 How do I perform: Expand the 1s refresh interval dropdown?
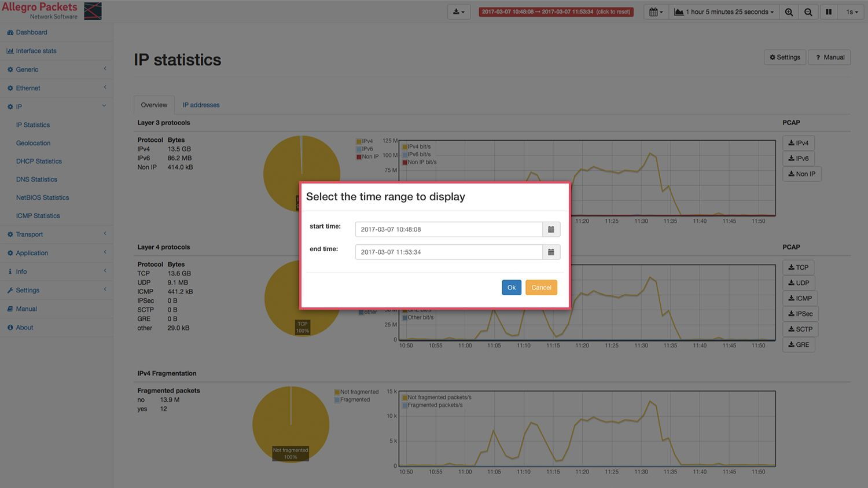852,12
